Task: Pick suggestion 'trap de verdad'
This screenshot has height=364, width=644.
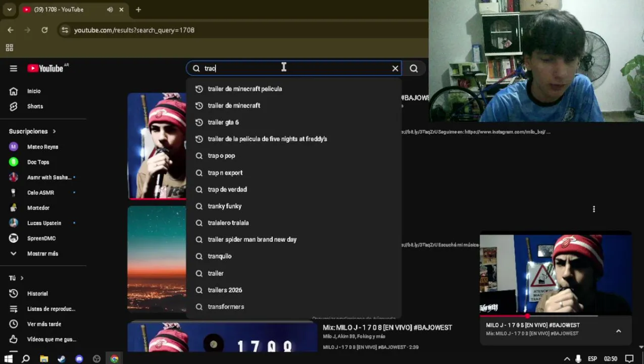Action: tap(294, 190)
